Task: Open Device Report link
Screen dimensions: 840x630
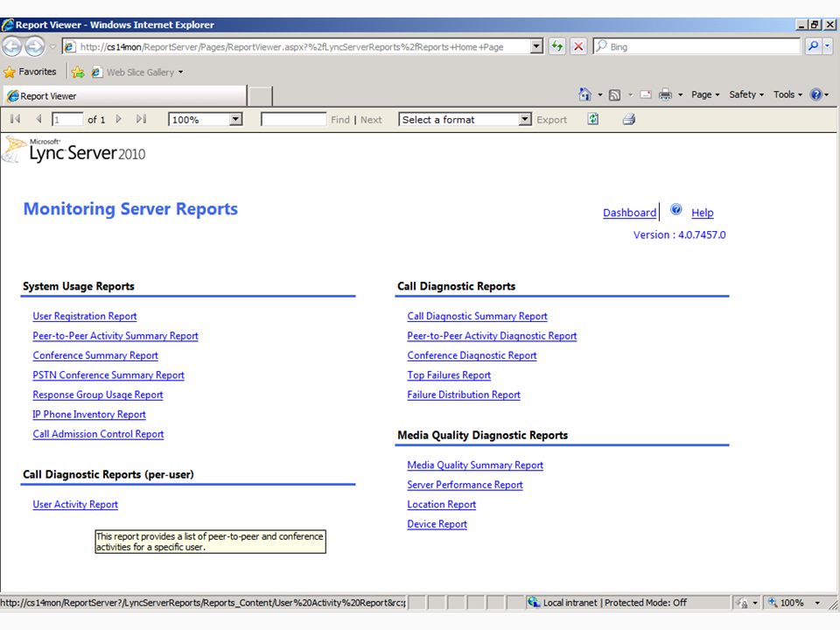Action: coord(437,524)
